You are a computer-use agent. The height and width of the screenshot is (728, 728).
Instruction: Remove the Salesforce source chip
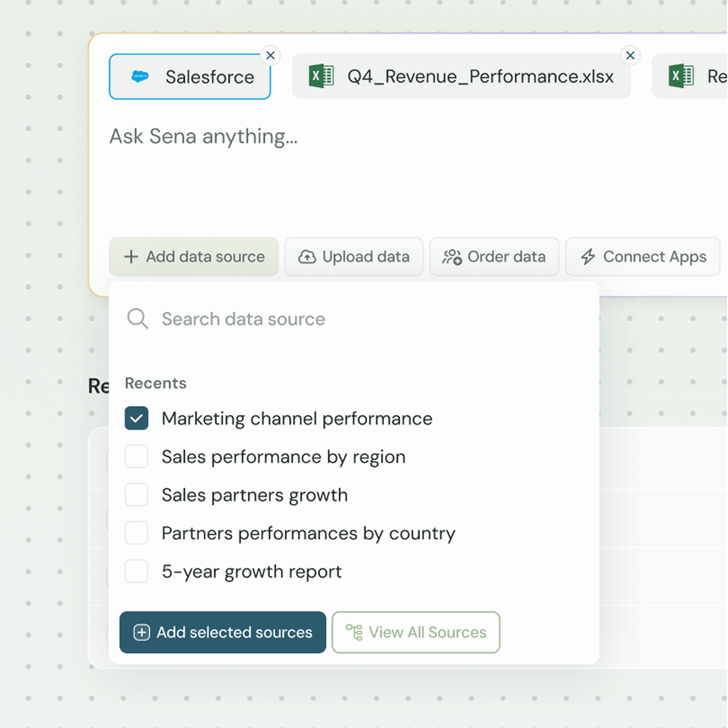click(270, 55)
